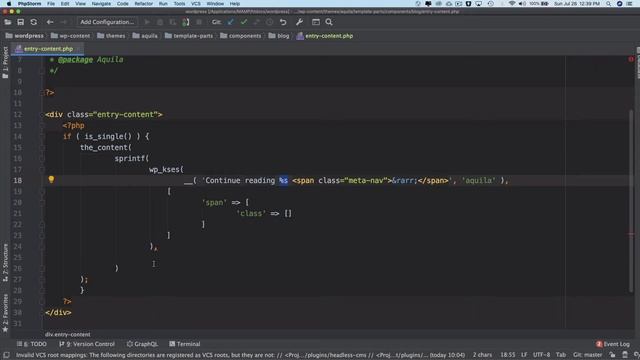Open Settings with the wrench icon
This screenshot has width=640, height=360.
click(x=299, y=22)
